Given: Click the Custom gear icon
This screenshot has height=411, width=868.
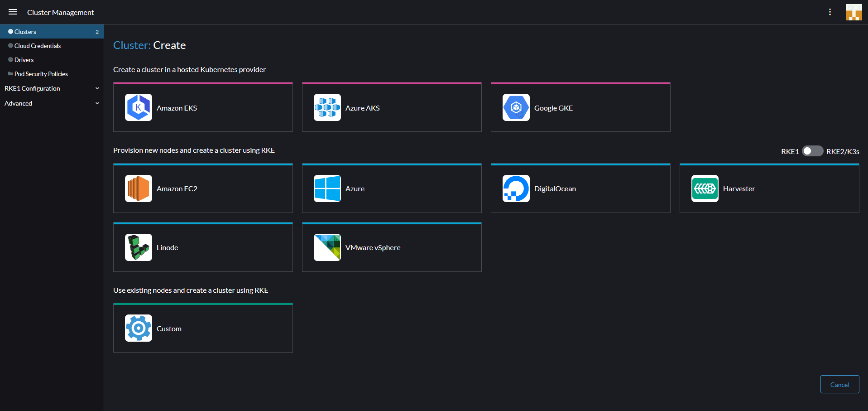Looking at the screenshot, I should 139,328.
